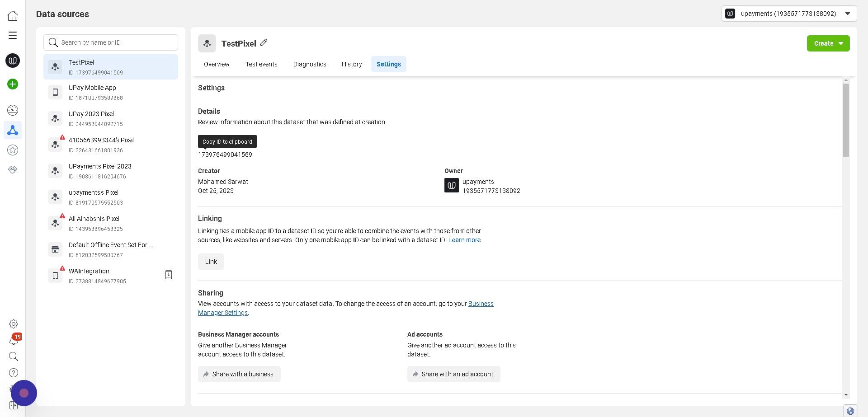This screenshot has height=417, width=868.
Task: Select Ali Alhabshi's Pixel data source
Action: [111, 223]
